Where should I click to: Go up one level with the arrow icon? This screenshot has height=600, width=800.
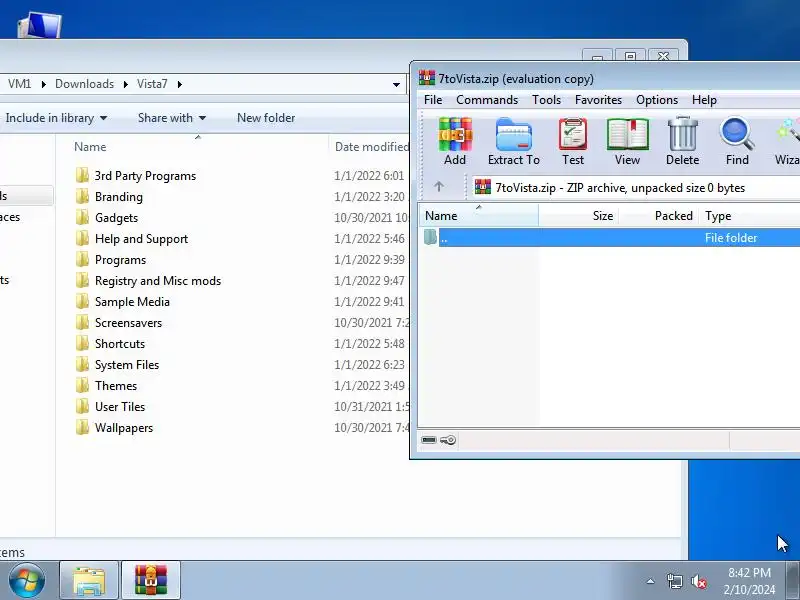click(439, 187)
